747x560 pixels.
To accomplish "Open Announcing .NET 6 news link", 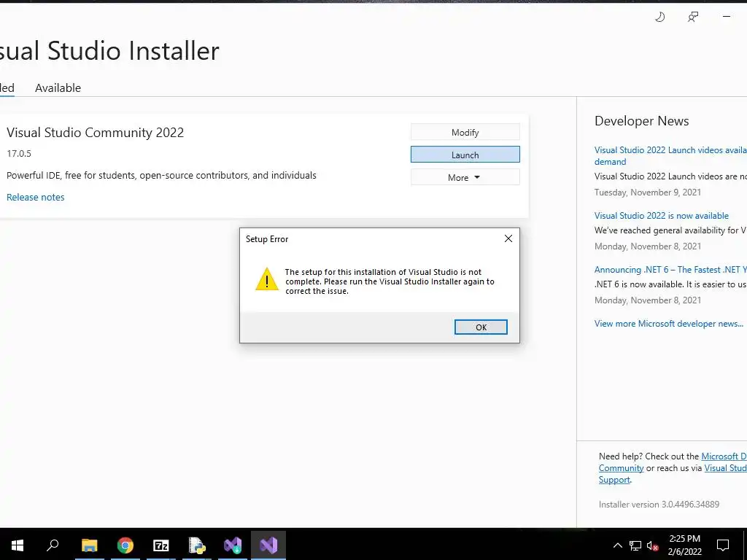I will coord(670,270).
